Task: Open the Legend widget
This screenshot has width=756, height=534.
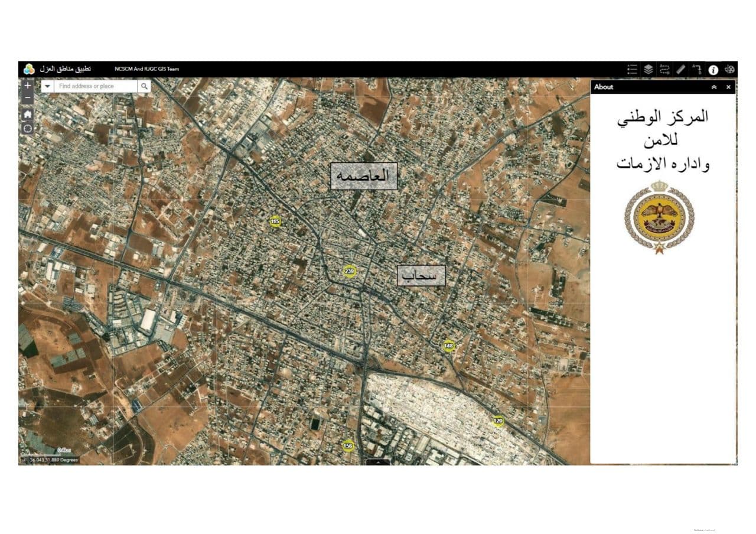Action: [x=632, y=69]
